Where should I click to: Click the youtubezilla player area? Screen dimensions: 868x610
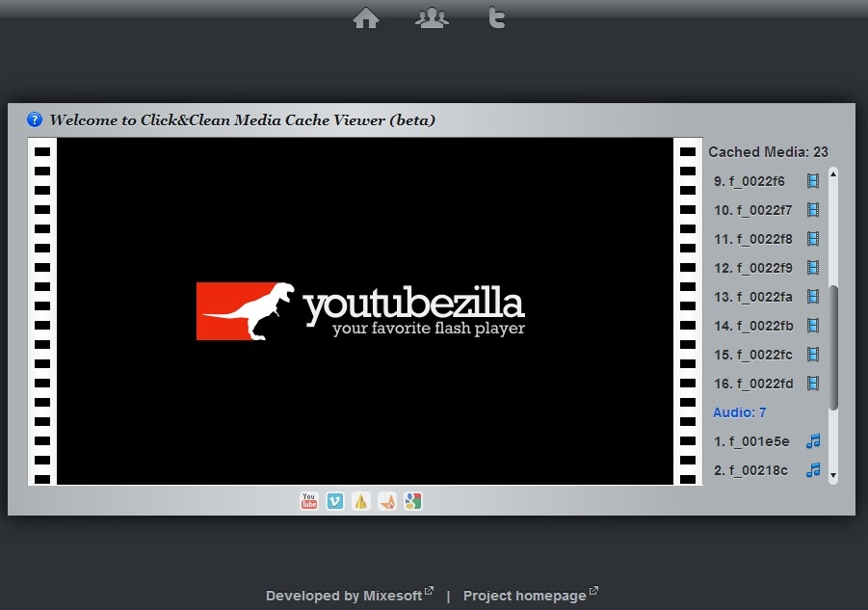pos(365,311)
